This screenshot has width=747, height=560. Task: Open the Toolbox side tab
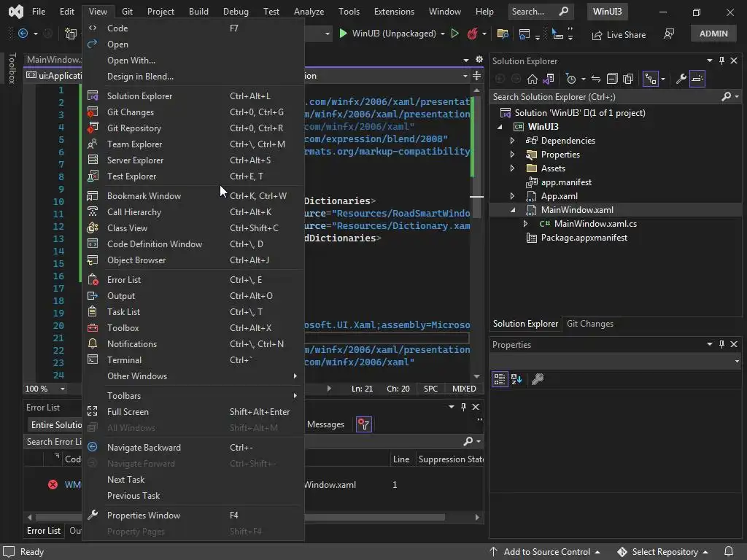tap(12, 68)
